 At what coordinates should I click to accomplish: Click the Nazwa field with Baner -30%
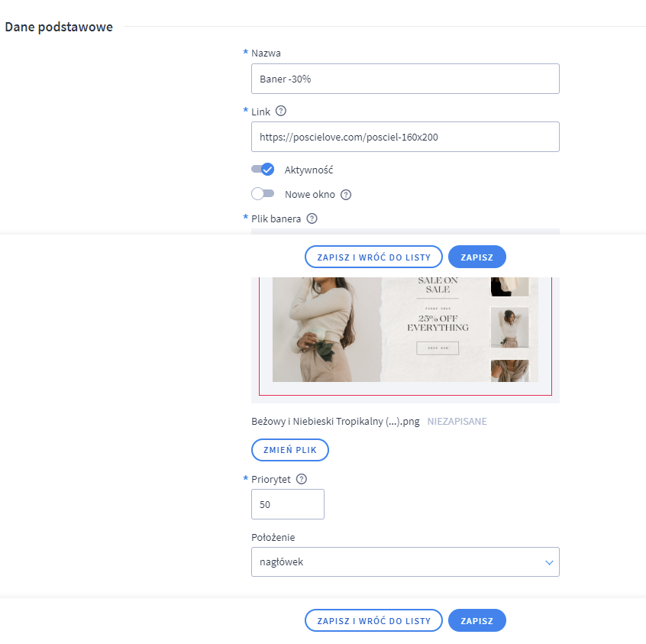(x=405, y=79)
